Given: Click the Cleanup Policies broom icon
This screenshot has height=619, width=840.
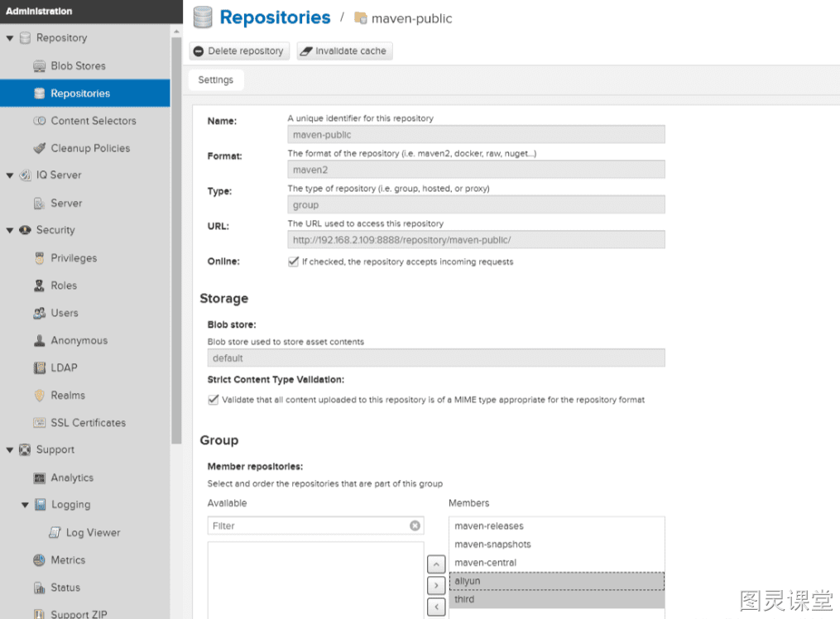Looking at the screenshot, I should [39, 148].
